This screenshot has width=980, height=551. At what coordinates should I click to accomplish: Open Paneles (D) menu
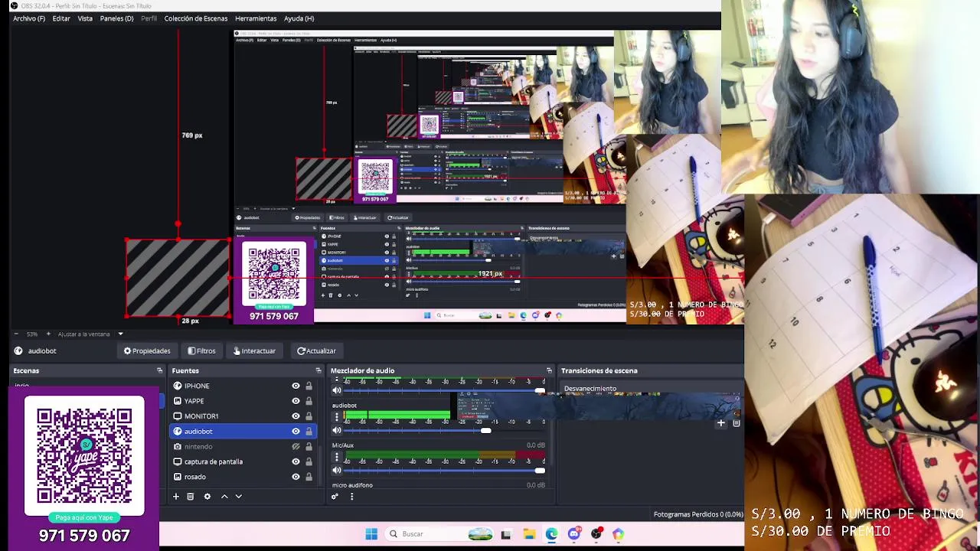tap(116, 18)
